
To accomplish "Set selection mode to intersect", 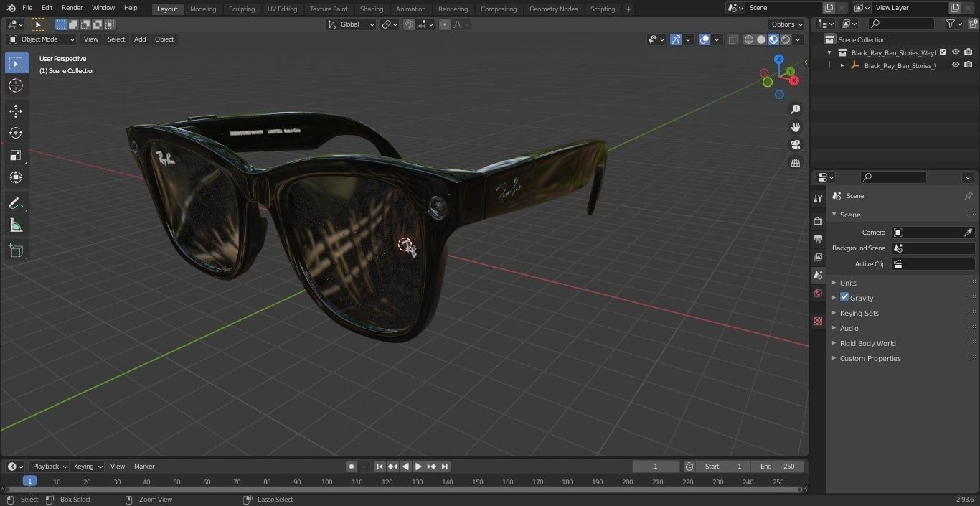I will 110,24.
